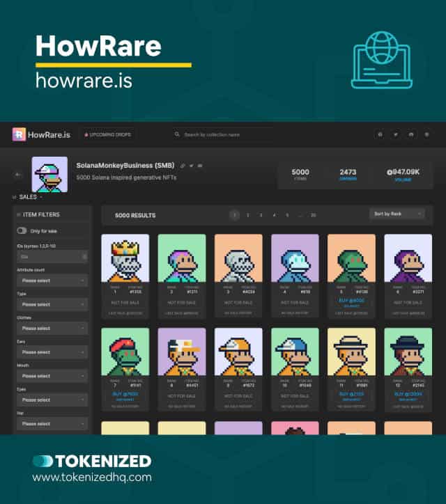Viewport: 446px width, 504px height.
Task: Open rank 3 grey skeleton monkey NFT
Action: 238,258
